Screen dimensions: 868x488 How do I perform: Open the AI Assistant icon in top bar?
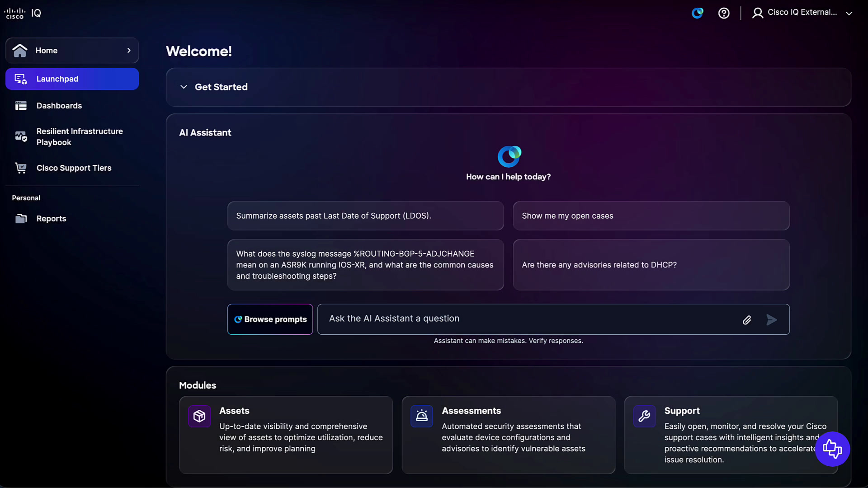tap(697, 13)
